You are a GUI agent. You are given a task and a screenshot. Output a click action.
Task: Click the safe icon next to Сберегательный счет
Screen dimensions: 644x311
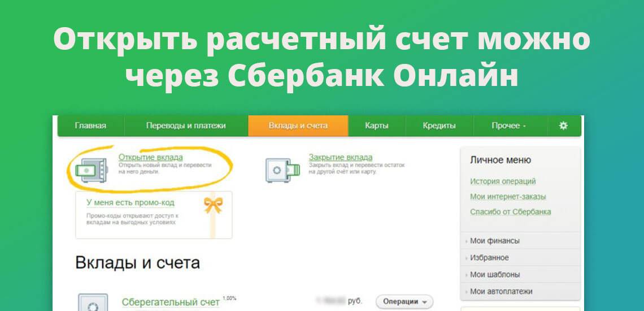tap(93, 303)
